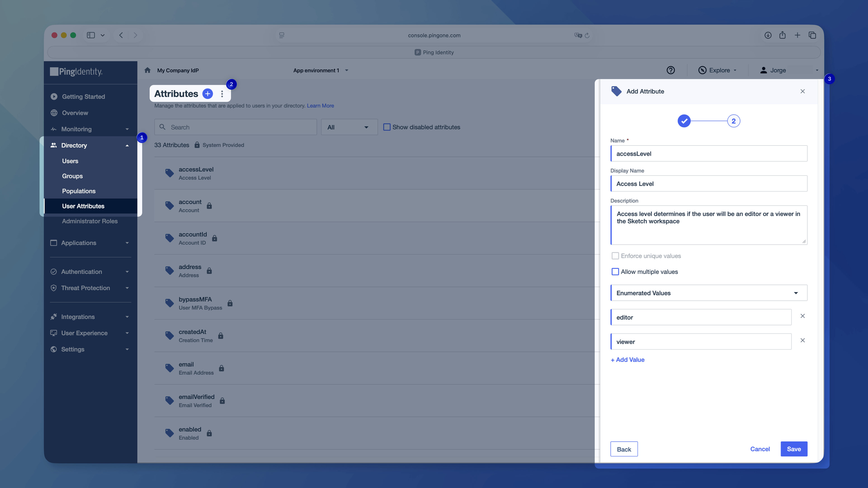Go back using Safari back arrow

[121, 35]
